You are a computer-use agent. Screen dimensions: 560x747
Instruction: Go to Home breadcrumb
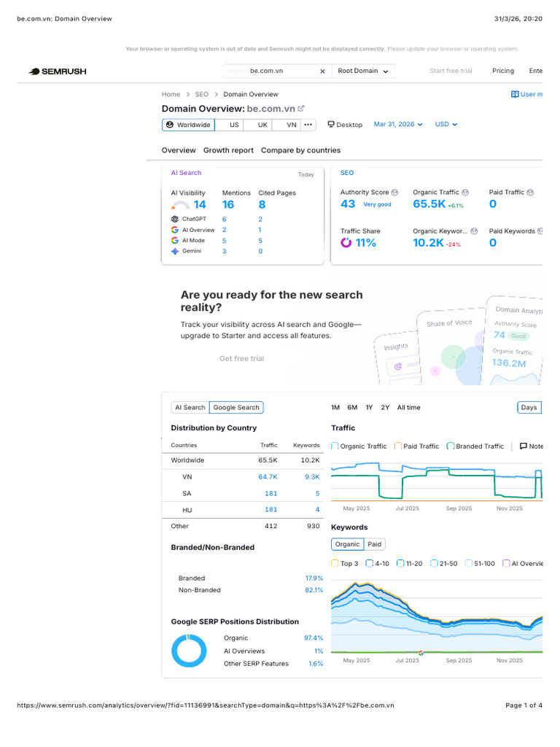[171, 94]
